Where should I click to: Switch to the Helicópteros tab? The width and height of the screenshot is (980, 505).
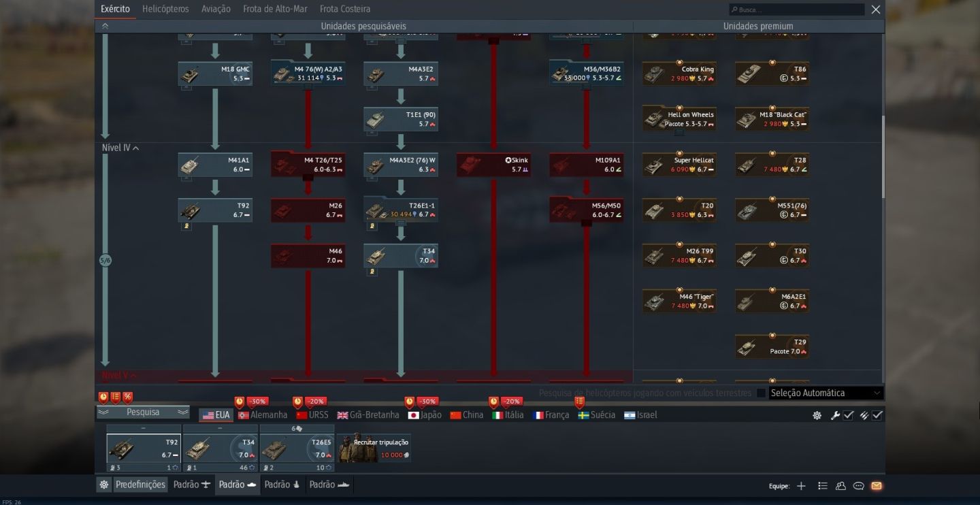point(165,9)
